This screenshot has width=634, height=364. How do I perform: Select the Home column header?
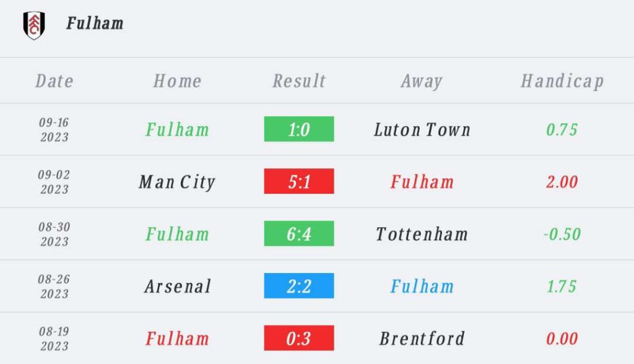click(x=177, y=81)
